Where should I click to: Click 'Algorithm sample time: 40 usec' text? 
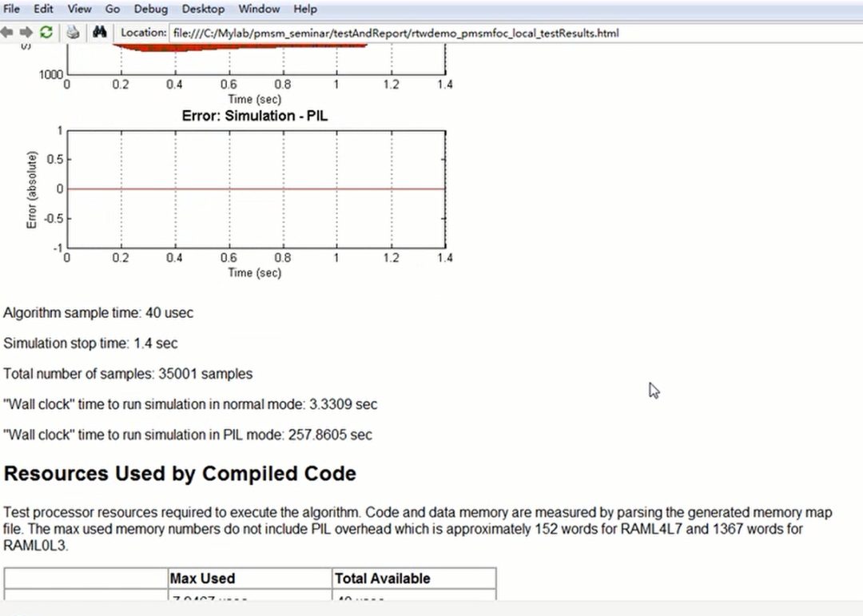98,312
